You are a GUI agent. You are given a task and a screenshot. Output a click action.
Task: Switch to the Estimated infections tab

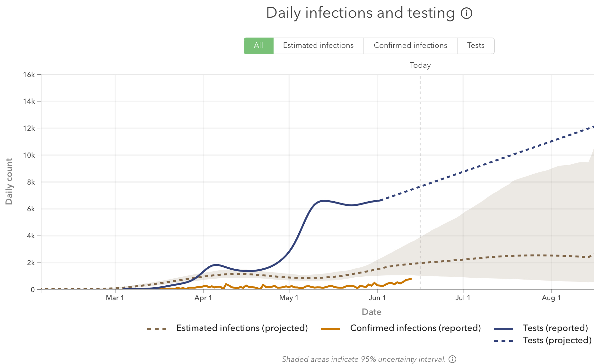pyautogui.click(x=319, y=46)
